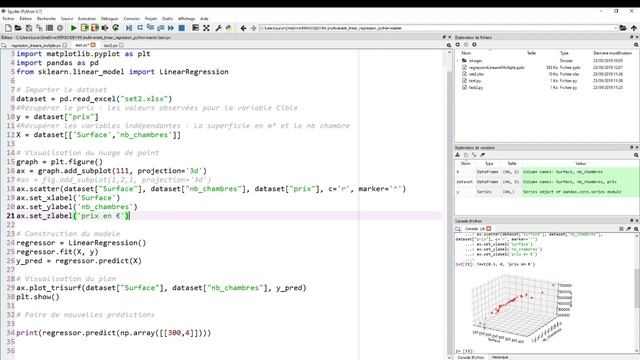Open the Déboguer menu
The width and height of the screenshot is (640, 360).
pyautogui.click(x=109, y=19)
